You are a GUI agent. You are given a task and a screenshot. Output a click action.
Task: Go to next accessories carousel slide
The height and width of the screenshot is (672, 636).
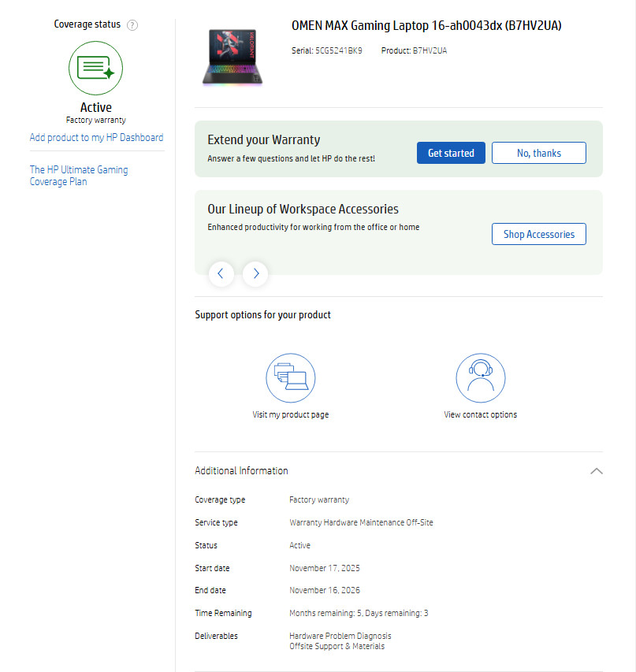255,273
